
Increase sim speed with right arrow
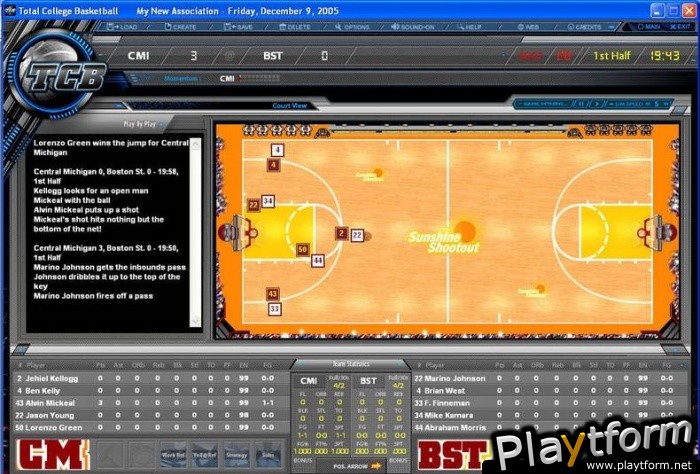pyautogui.click(x=665, y=104)
